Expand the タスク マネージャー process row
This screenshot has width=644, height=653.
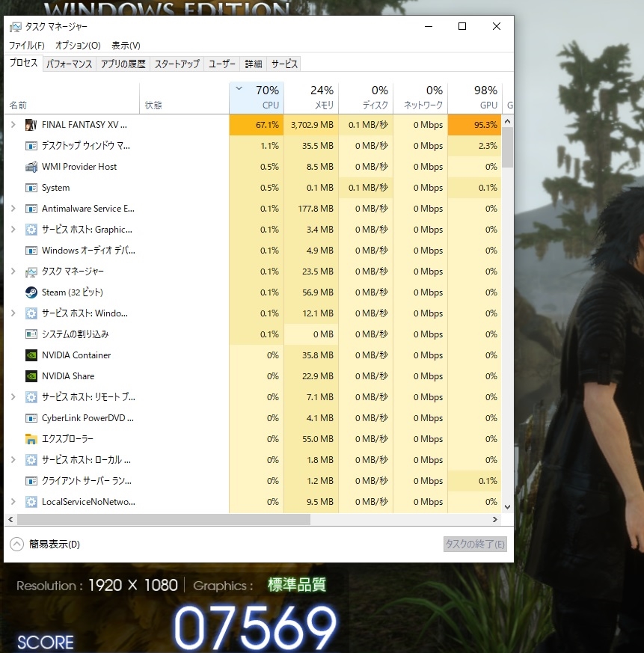click(13, 271)
